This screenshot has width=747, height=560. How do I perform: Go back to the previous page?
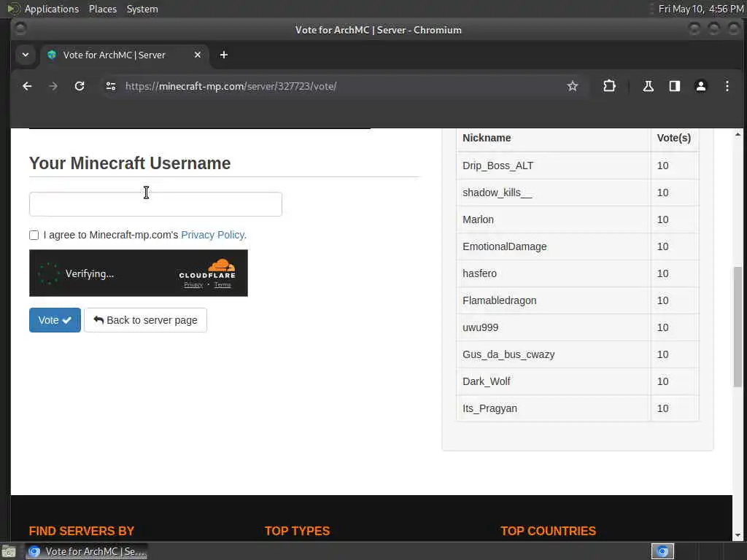(x=27, y=86)
